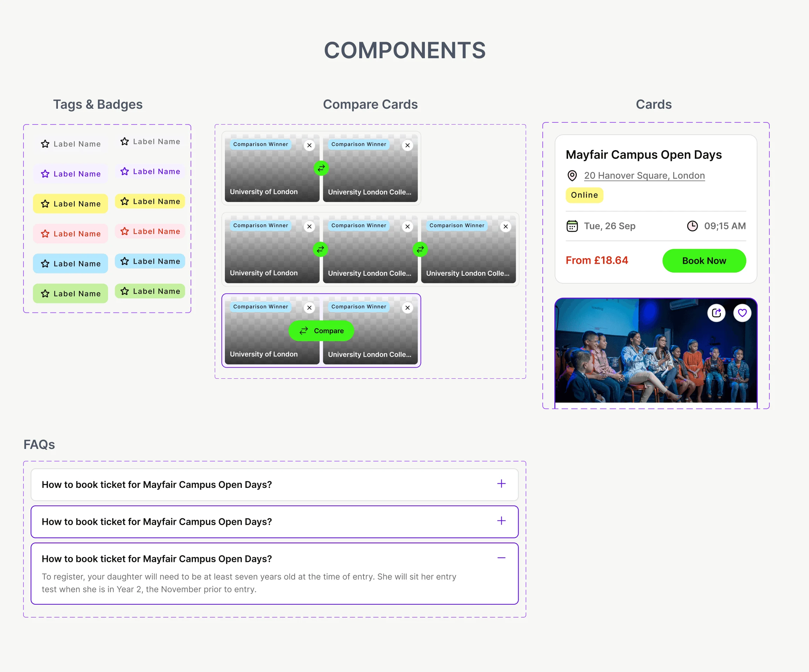Select the large blue Label Name tag
Screen dimensions: 809x672
point(71,264)
